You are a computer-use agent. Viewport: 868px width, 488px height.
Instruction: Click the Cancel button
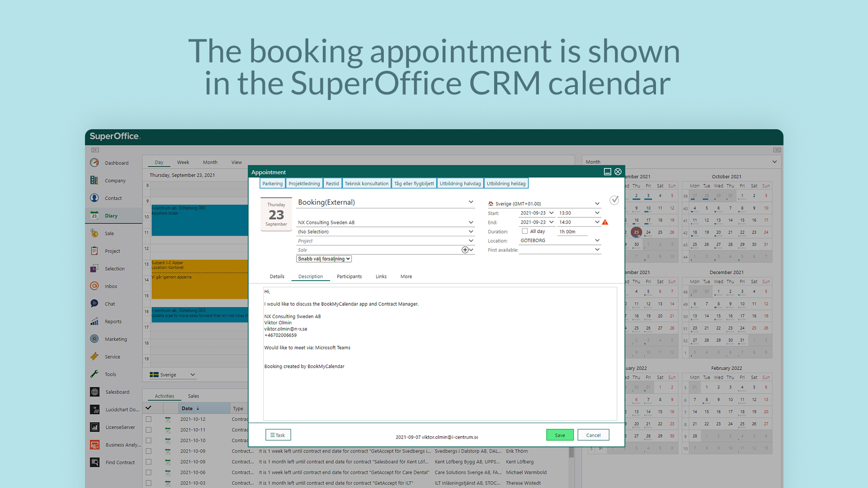tap(594, 434)
